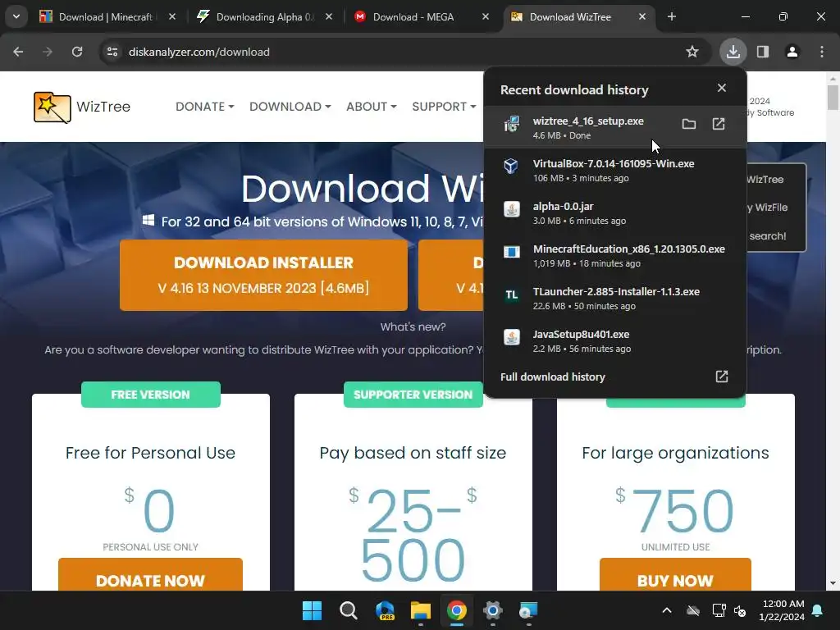Reload the current page
The height and width of the screenshot is (630, 840).
[x=77, y=52]
